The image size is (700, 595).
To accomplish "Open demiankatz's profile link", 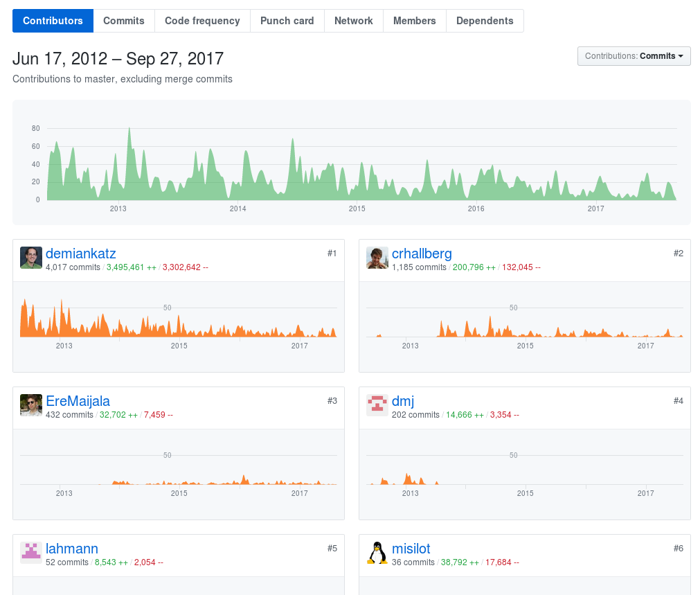I will point(80,254).
